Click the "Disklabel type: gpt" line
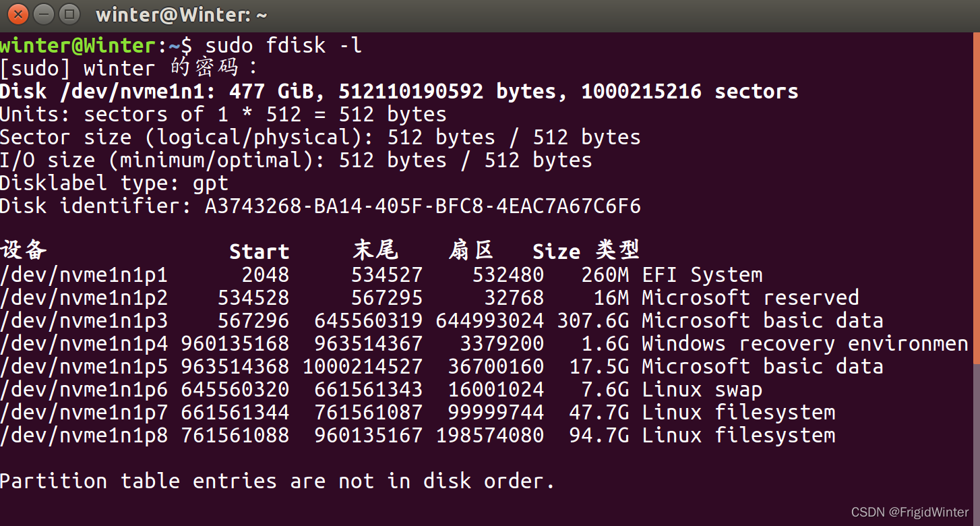 pyautogui.click(x=114, y=183)
